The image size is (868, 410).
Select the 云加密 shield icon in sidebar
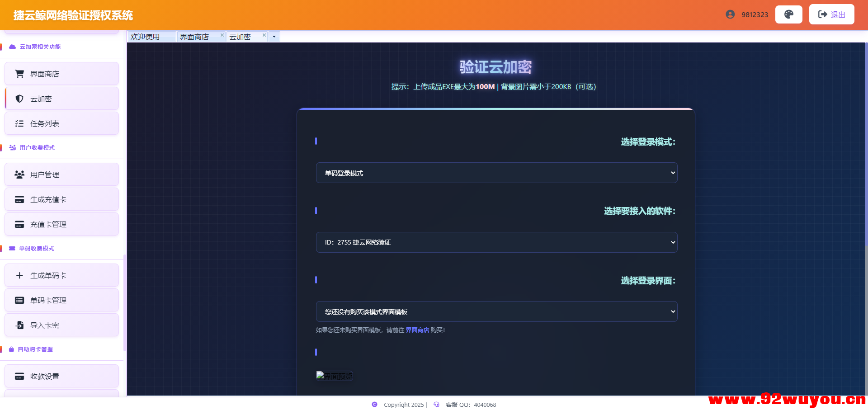(x=19, y=99)
